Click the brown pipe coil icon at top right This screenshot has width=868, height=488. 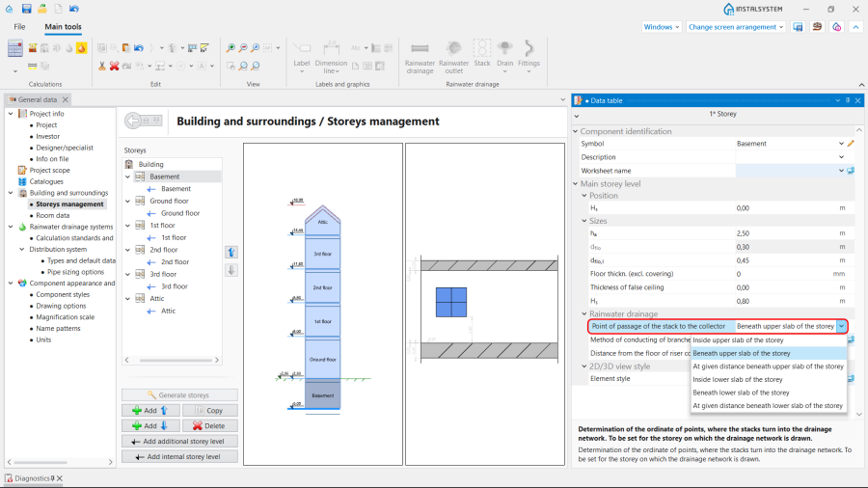817,27
